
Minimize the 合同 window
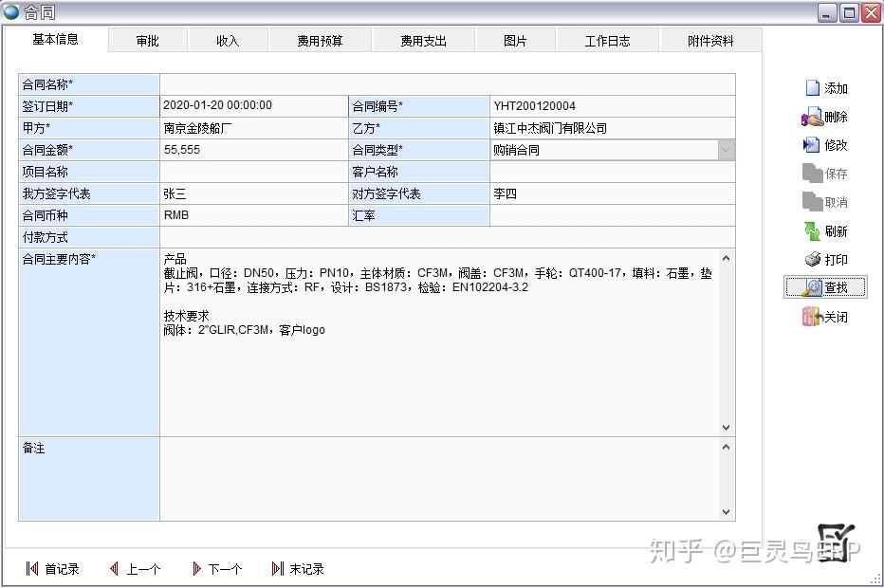827,12
